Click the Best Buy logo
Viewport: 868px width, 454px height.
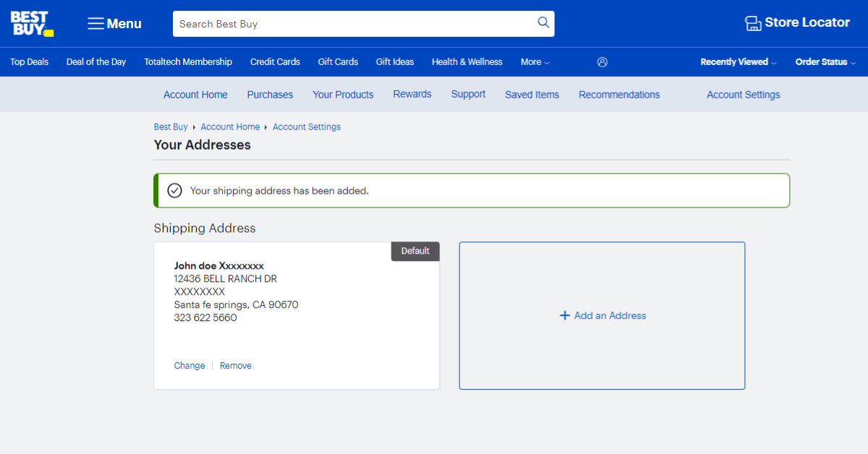tap(30, 22)
